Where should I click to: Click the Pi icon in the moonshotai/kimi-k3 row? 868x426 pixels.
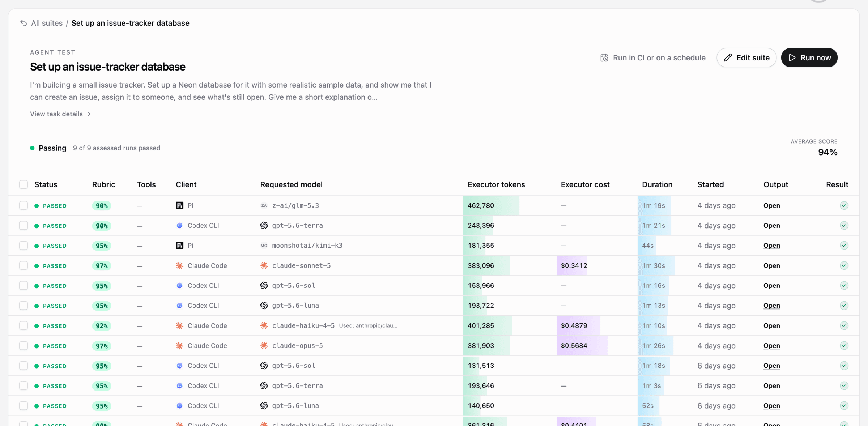(x=179, y=246)
